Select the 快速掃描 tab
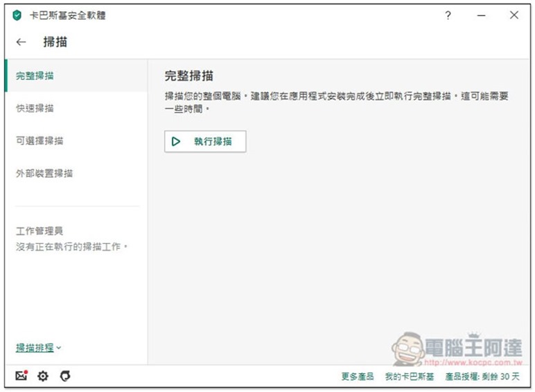This screenshot has width=535, height=392. (76, 108)
